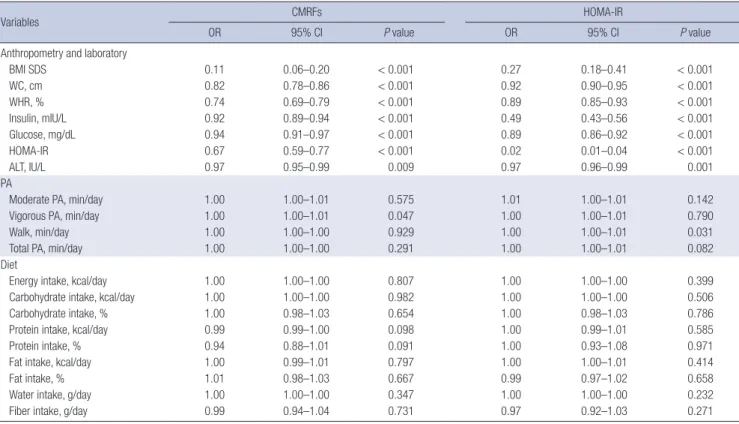Image resolution: width=739 pixels, height=424 pixels.
Task: Click Moderate PA HOMA-IR OR 1.01
Action: click(x=511, y=200)
